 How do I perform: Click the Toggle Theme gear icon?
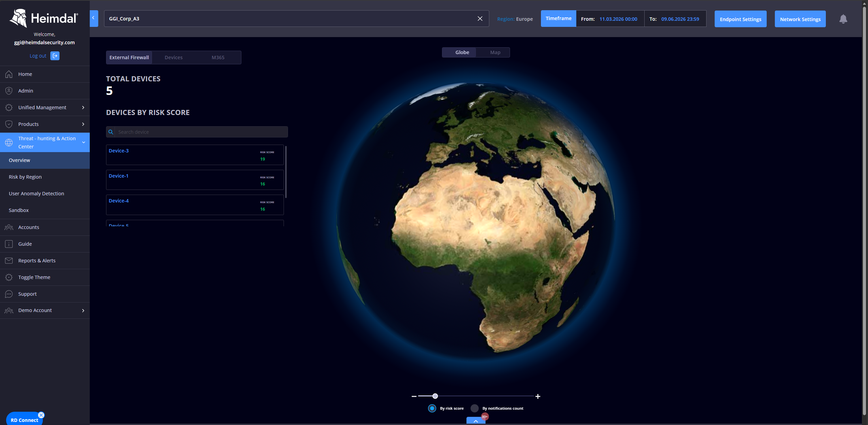pyautogui.click(x=9, y=277)
